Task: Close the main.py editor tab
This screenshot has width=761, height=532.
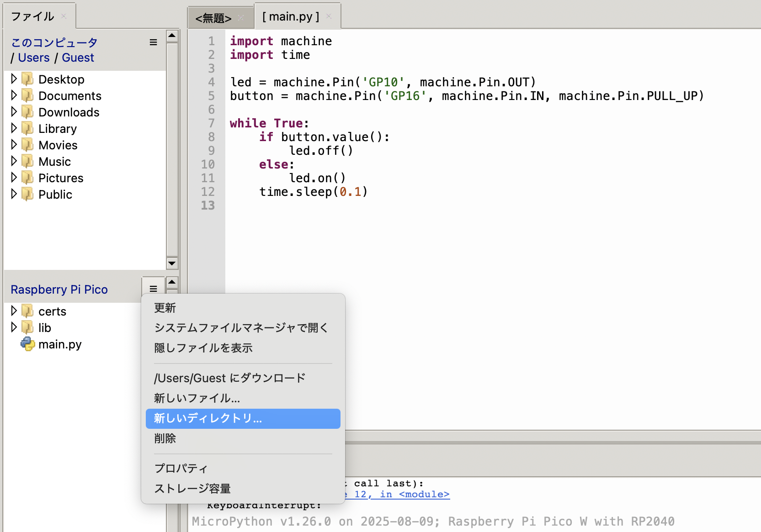Action: point(329,16)
